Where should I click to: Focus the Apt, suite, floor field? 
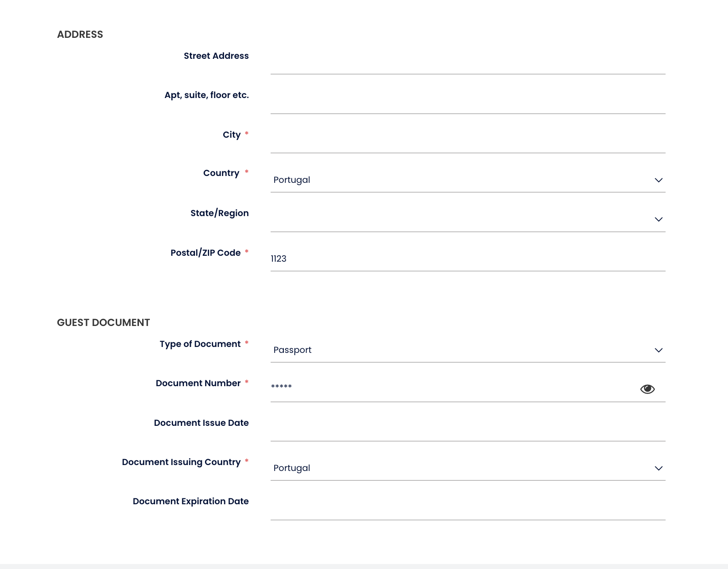tap(467, 101)
